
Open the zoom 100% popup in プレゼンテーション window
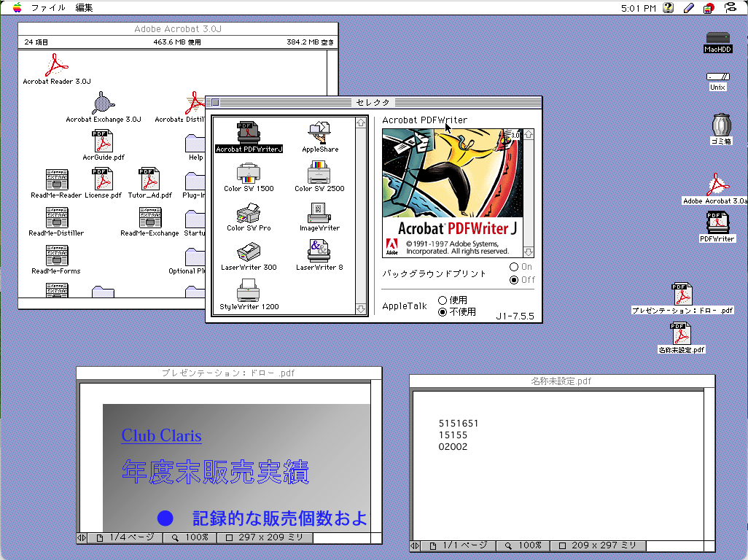click(190, 537)
